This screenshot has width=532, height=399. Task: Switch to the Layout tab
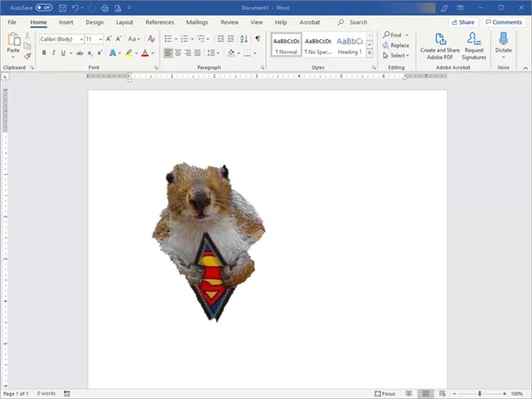(x=124, y=22)
